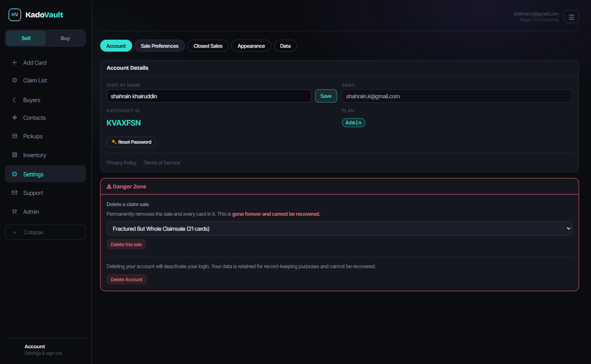Open the claim sale selection dropdown
The height and width of the screenshot is (364, 591).
[339, 228]
